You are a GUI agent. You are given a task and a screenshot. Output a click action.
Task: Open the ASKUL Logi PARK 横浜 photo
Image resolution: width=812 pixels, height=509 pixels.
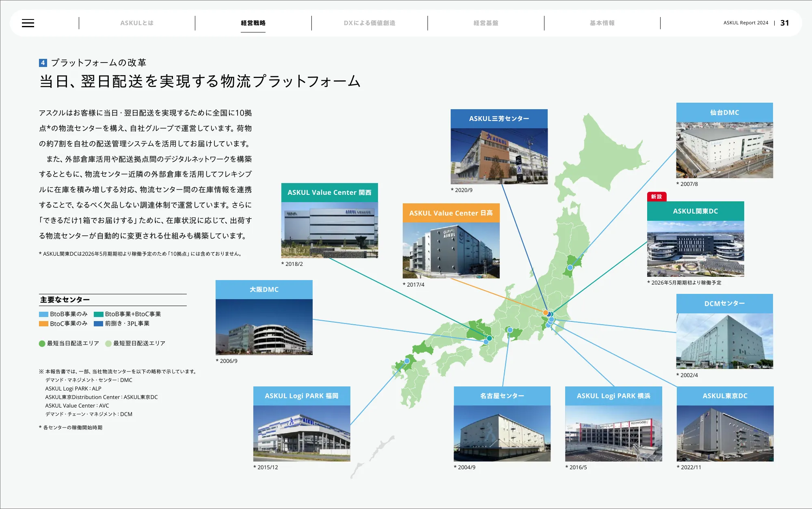pos(613,434)
